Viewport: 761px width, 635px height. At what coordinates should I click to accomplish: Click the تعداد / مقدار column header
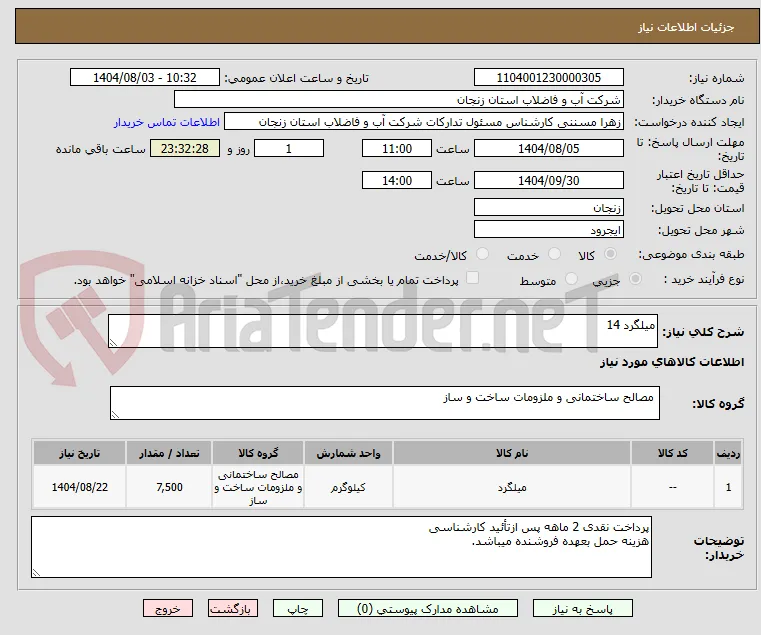pyautogui.click(x=169, y=453)
